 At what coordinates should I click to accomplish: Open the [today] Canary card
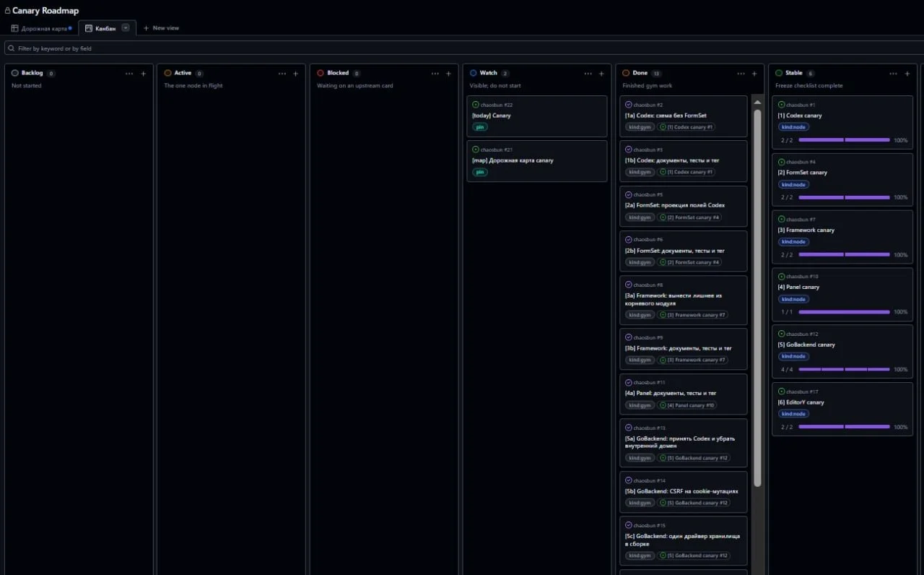(492, 116)
